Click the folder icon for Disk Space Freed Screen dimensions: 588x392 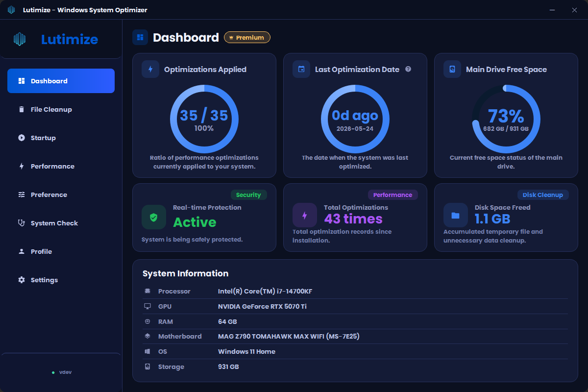click(456, 215)
